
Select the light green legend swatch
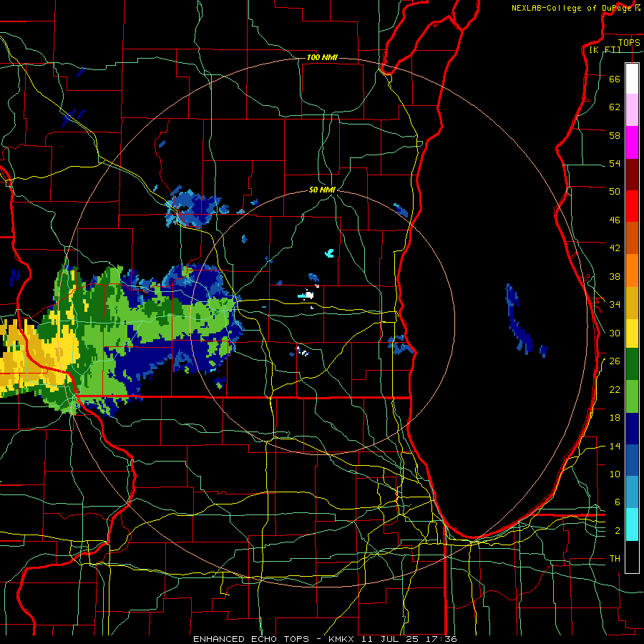coord(632,396)
